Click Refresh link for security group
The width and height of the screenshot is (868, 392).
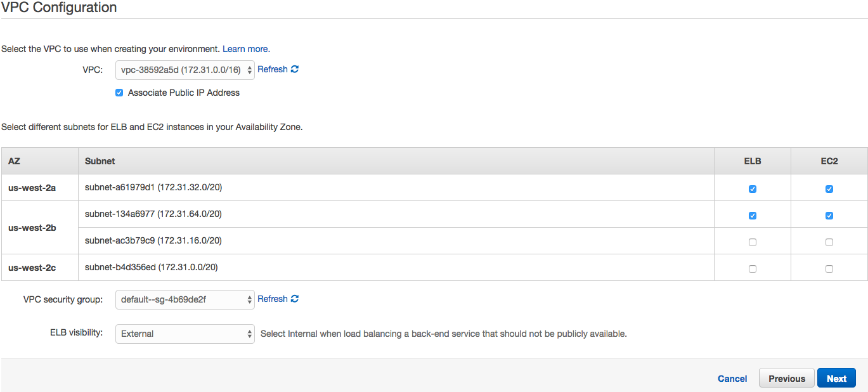click(x=273, y=299)
